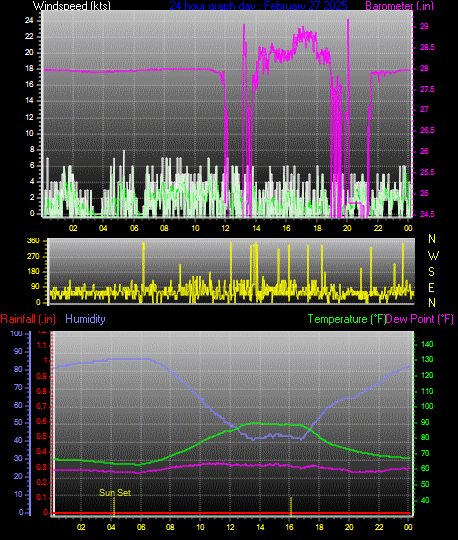Click the 100 humidity scale value
This screenshot has width=458, height=540.
pos(16,333)
